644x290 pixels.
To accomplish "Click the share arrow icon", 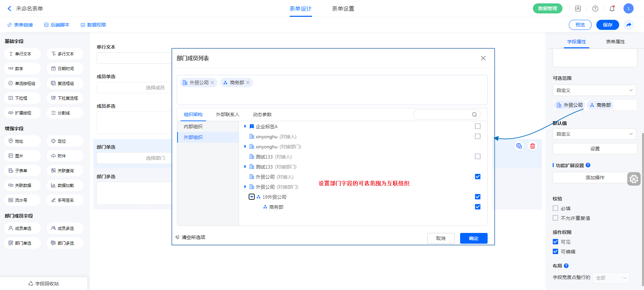I will (629, 25).
